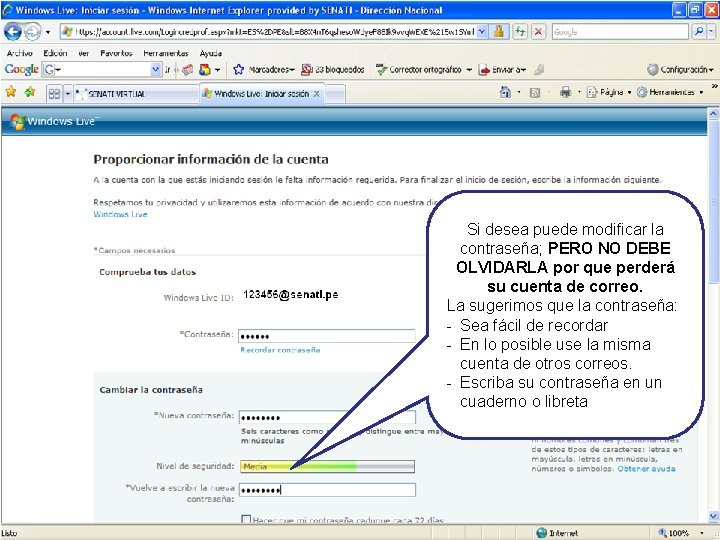Expand the Google toolbar search dropdown
This screenshot has width=720, height=540.
click(x=156, y=69)
